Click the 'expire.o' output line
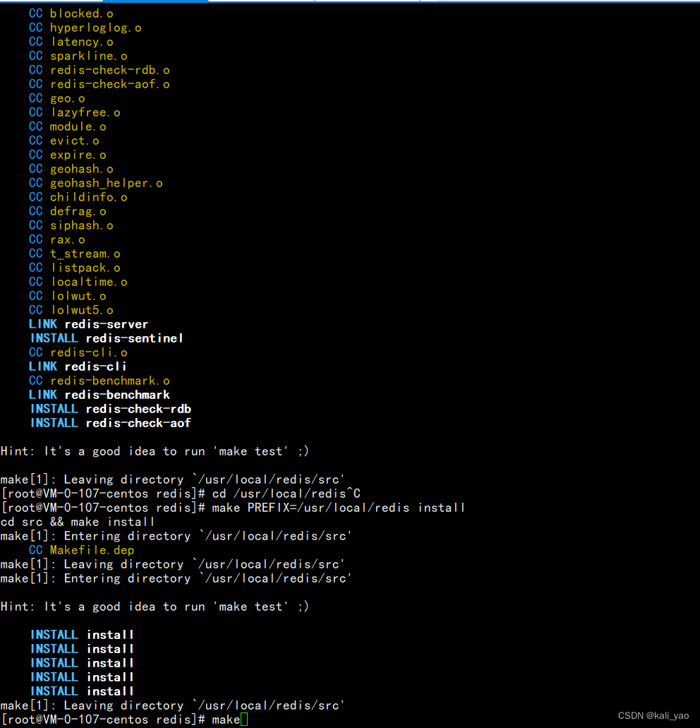 pos(68,155)
